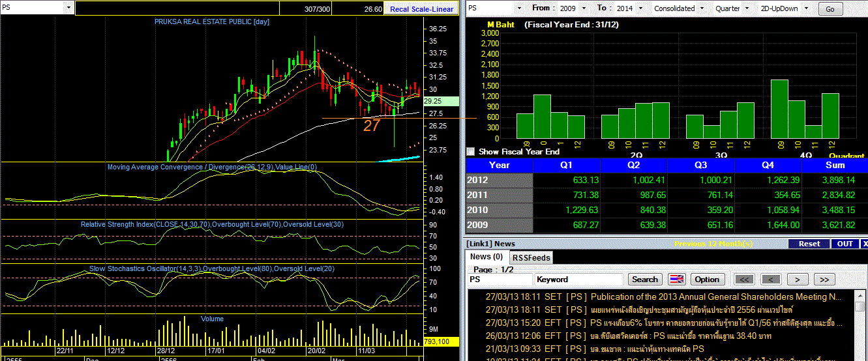868x361 pixels.
Task: Click Recal Scale-Linear button
Action: coord(422,9)
